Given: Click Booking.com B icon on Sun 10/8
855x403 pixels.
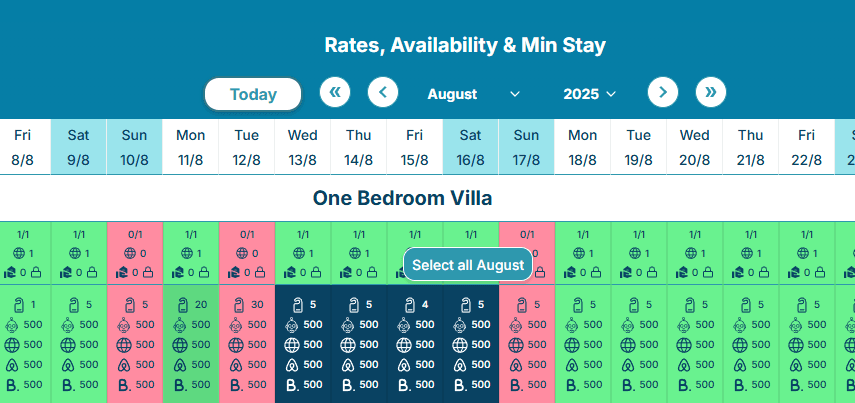Looking at the screenshot, I should point(124,385).
